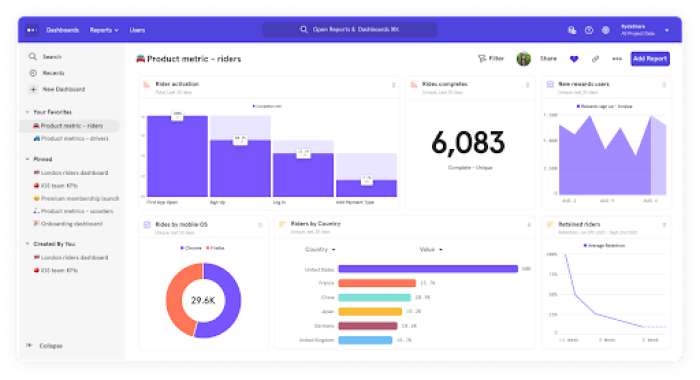Open the Dashboards tab in top navigation
Viewport: 700px width, 380px height.
point(62,30)
